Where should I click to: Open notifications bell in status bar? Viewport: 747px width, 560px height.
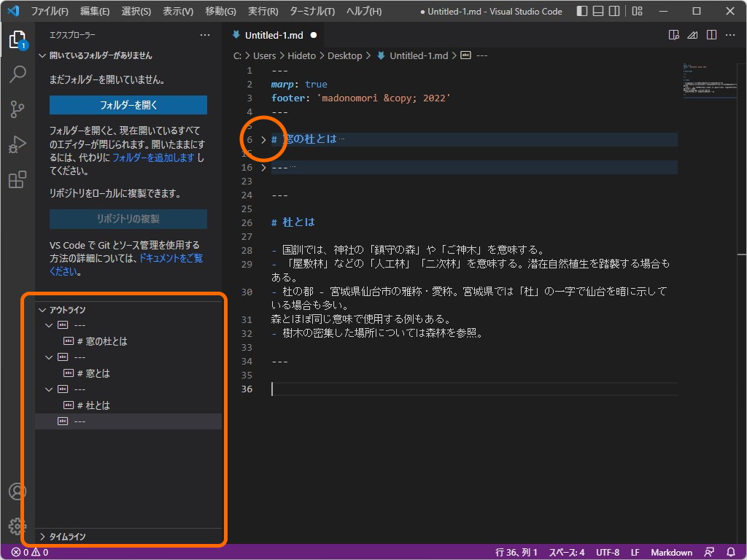[x=731, y=553]
